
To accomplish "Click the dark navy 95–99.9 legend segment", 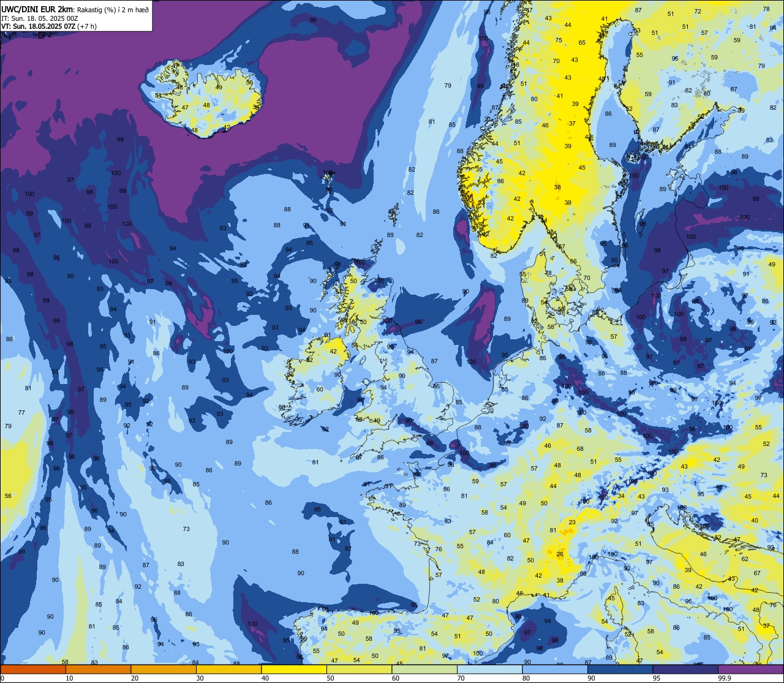I will (685, 669).
